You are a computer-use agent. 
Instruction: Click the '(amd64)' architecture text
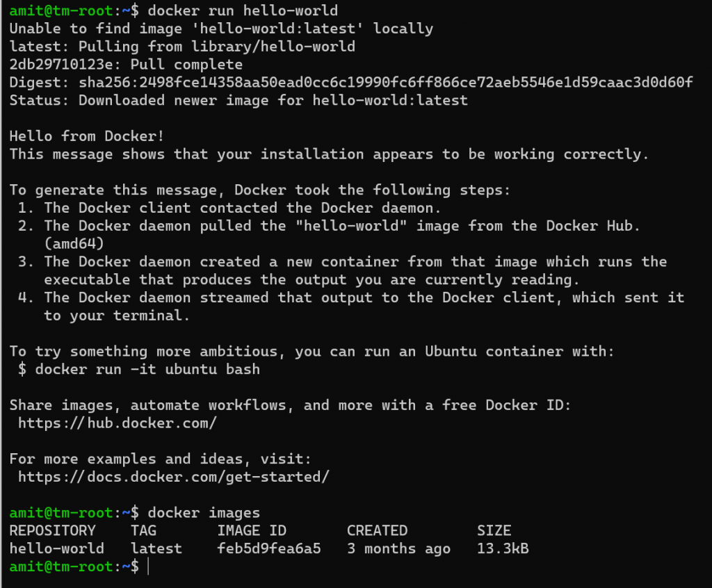[74, 244]
